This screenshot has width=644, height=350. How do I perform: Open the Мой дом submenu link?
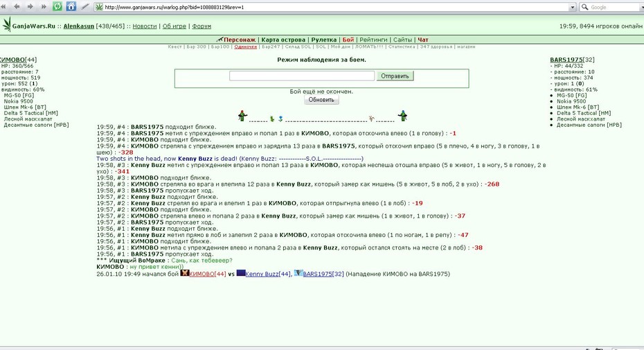[x=341, y=47]
